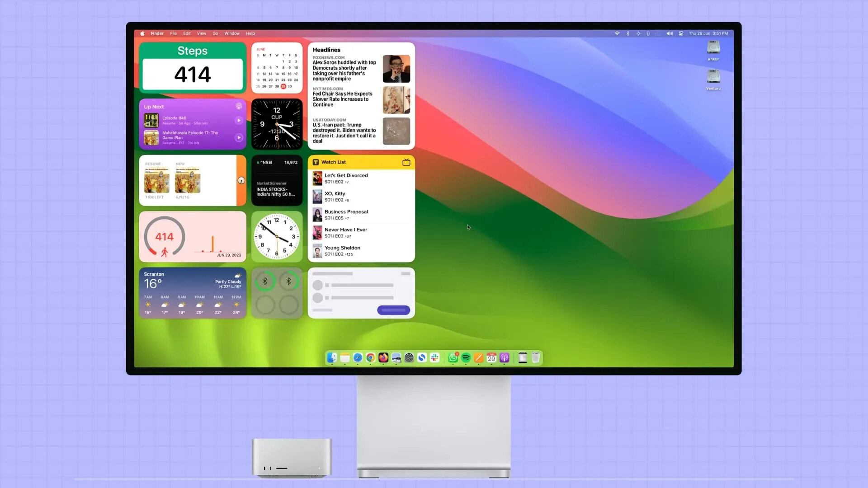Click the Safari compass icon
The width and height of the screenshot is (868, 488).
(358, 358)
